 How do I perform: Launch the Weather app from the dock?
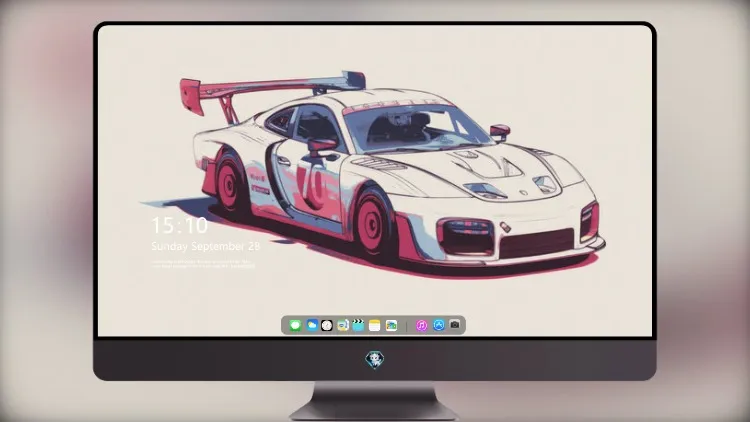point(312,325)
